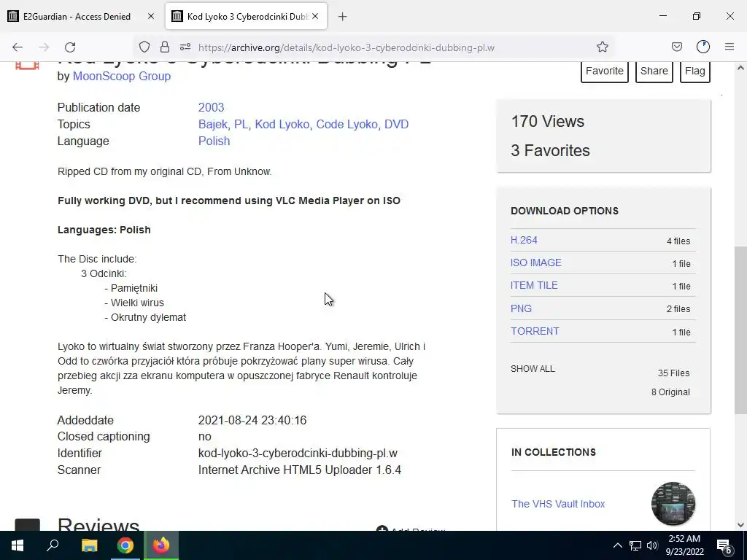
Task: Reload the page with the refresh icon
Action: coord(70,47)
